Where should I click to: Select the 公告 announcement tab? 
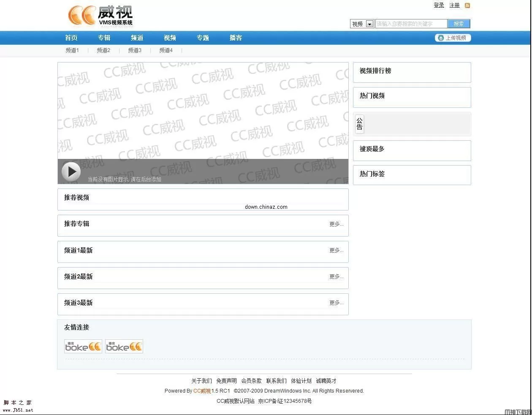coord(359,124)
